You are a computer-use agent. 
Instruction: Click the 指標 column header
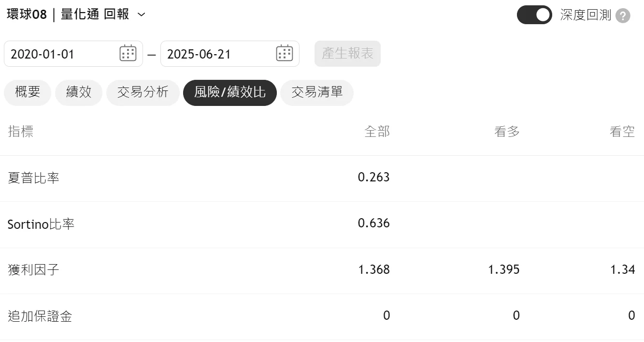21,132
